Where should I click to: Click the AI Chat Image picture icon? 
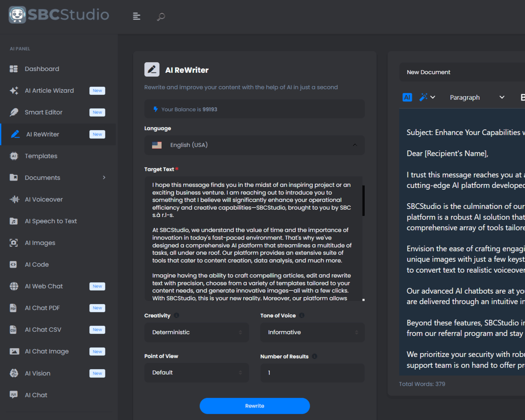point(14,351)
